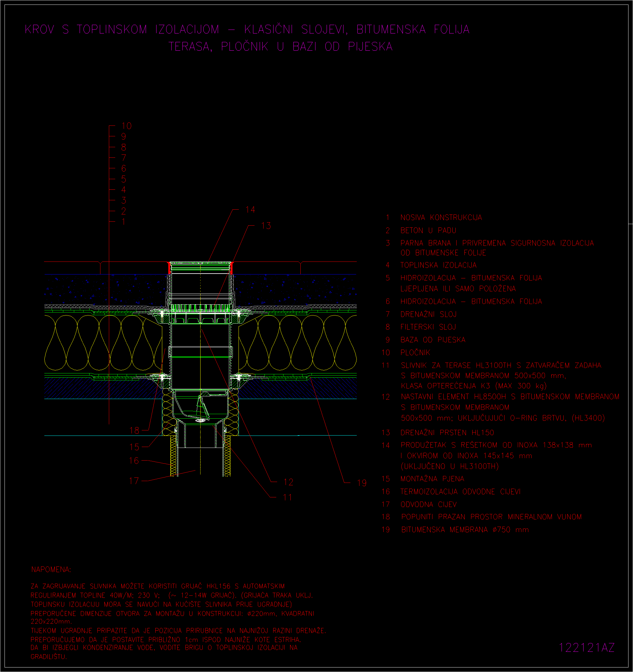Click the 'NAPOMENA:' note heading
633x672 pixels.
coord(51,569)
